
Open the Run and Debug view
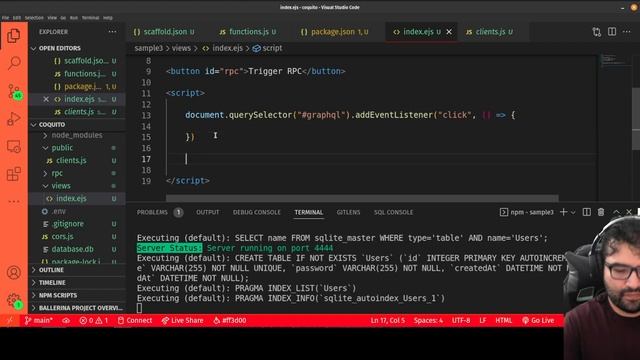click(13, 119)
